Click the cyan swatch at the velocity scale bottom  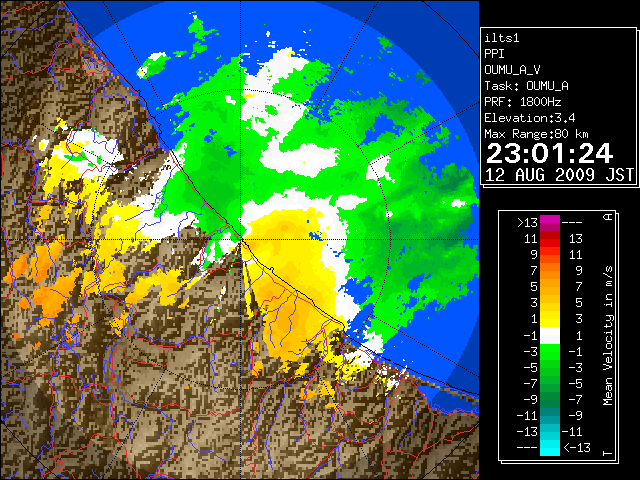pos(550,448)
